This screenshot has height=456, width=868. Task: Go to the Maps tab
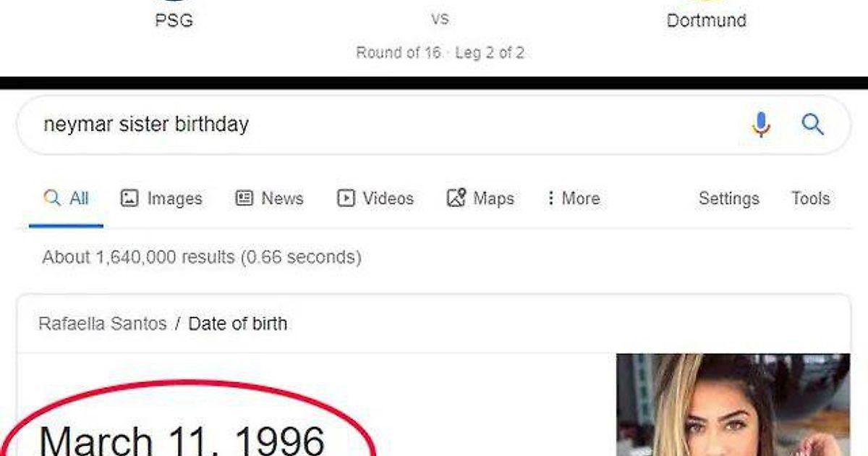[480, 198]
